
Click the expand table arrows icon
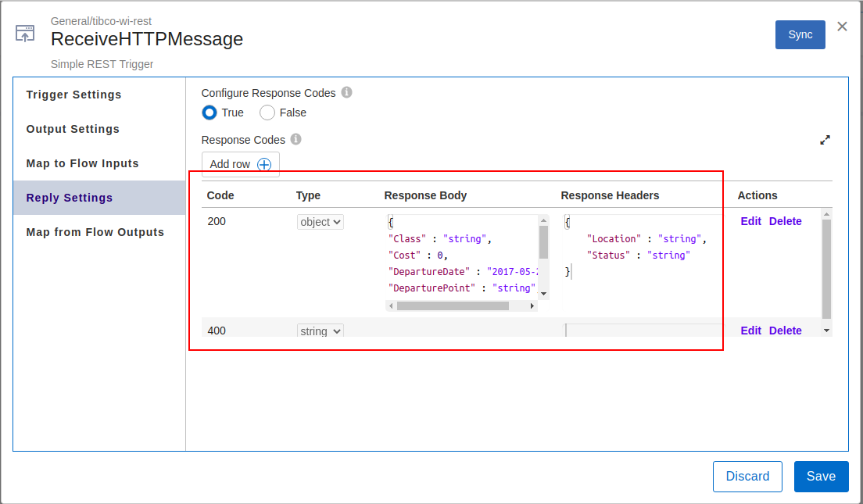pyautogui.click(x=825, y=141)
